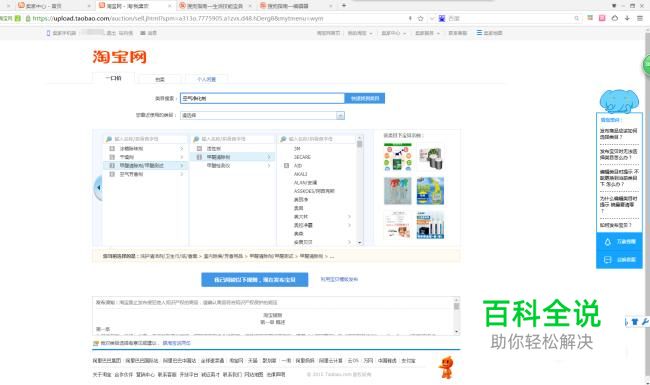650x385 pixels.
Task: Open the first hot-selling product thumbnail
Action: [398, 157]
